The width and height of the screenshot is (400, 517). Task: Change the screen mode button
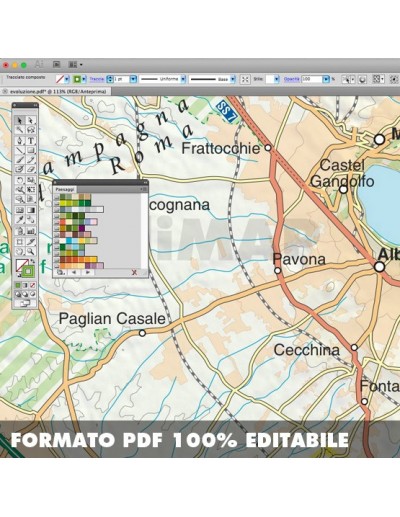pos(25,303)
